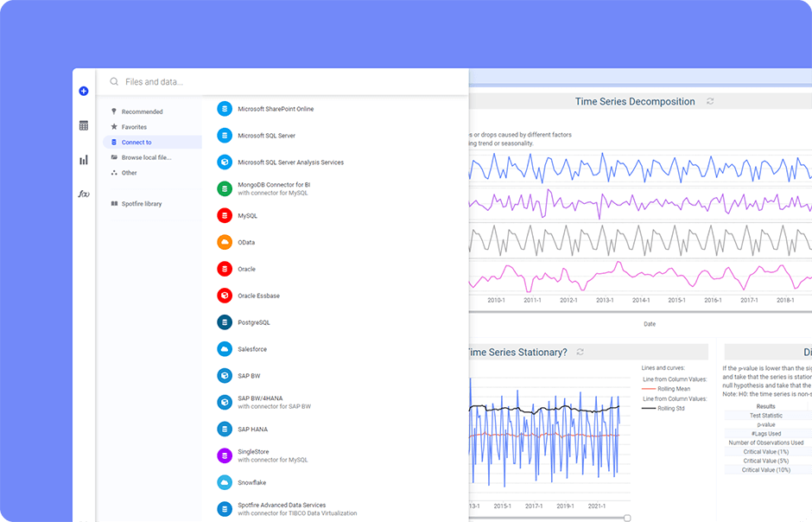The height and width of the screenshot is (522, 812).
Task: Choose MongoDB Connector for BI label
Action: (x=274, y=185)
